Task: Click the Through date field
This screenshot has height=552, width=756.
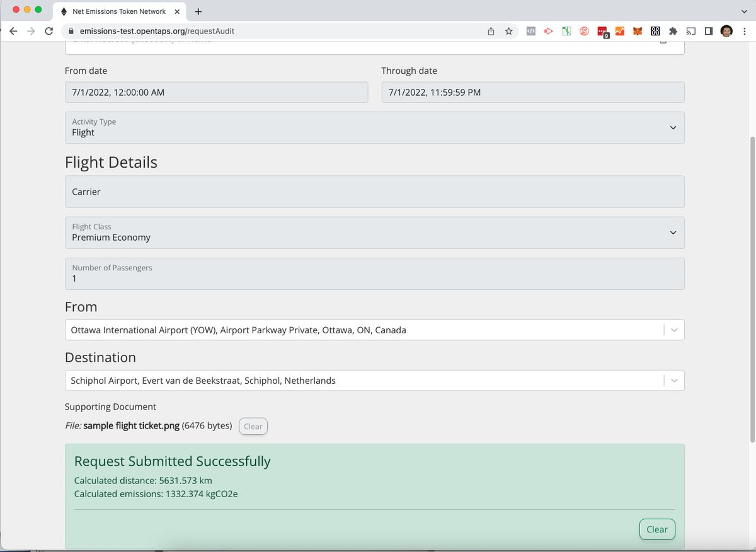Action: click(x=533, y=92)
